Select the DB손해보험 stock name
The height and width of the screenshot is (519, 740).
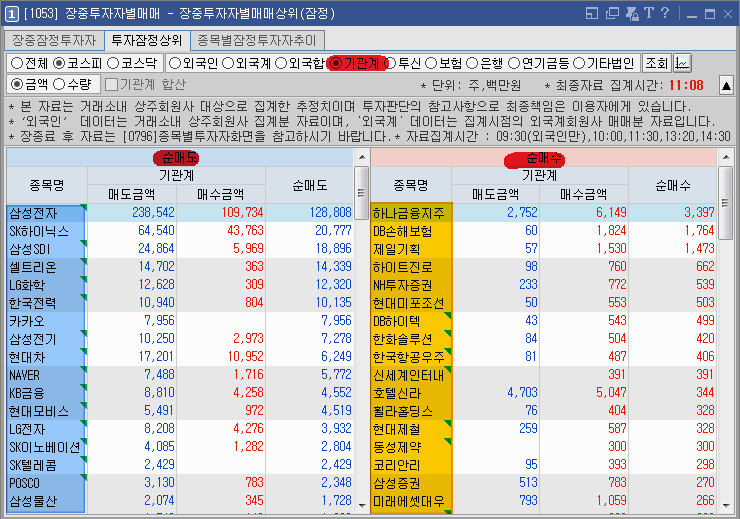coord(402,231)
